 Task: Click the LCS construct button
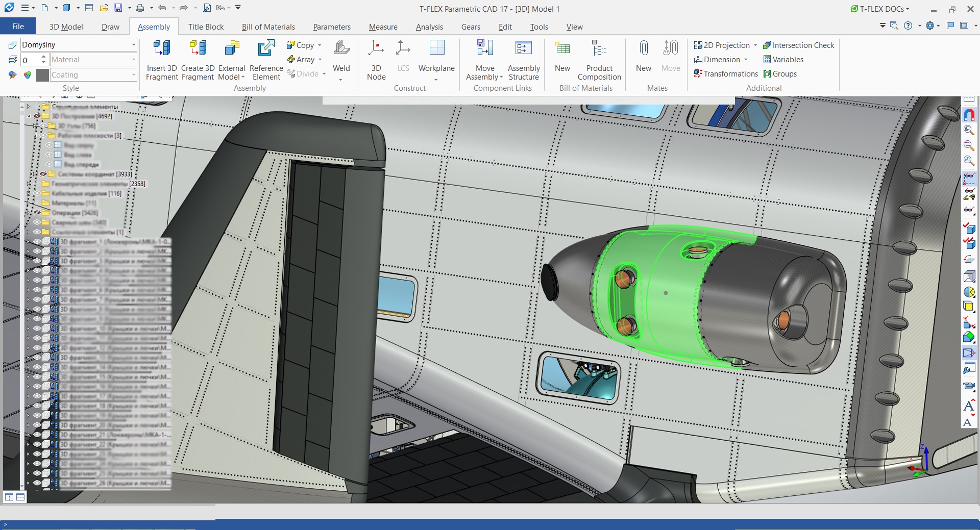(x=403, y=56)
